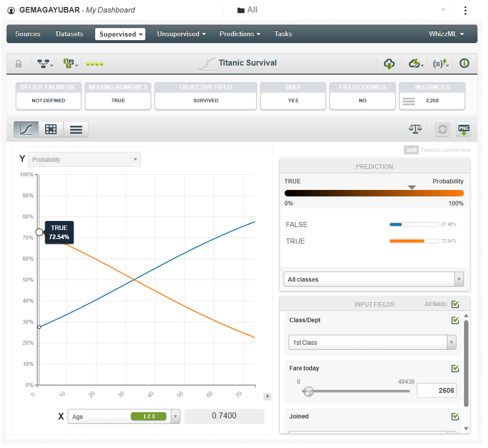The height and width of the screenshot is (448, 488).
Task: Go to the Datasets tab
Action: tap(70, 34)
